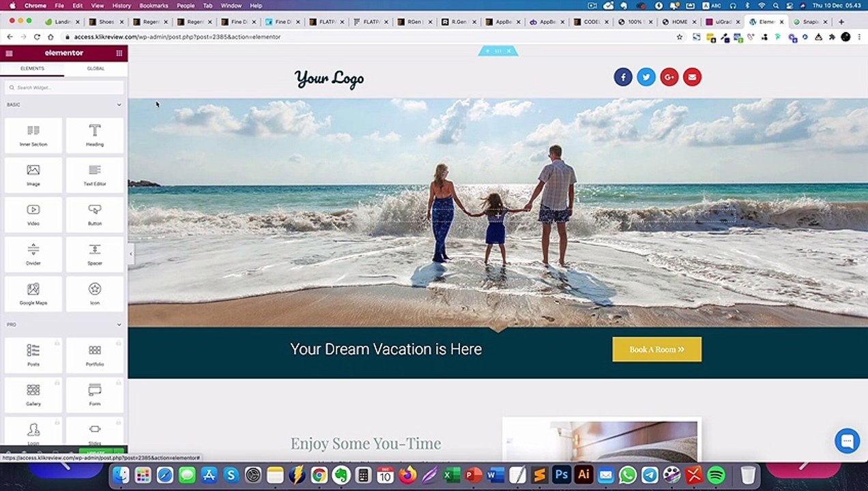This screenshot has width=868, height=491.
Task: Click the Chrome address bar URL
Action: point(177,37)
